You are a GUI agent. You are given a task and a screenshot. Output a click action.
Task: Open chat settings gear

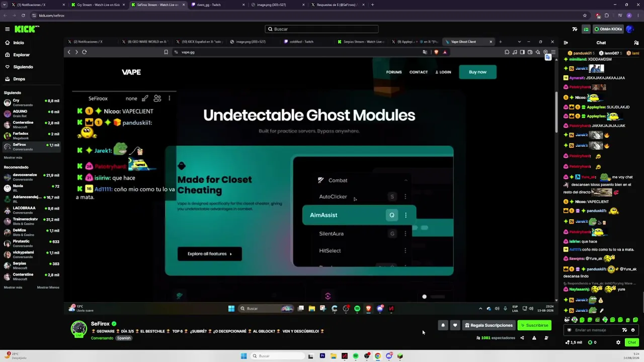(618, 342)
